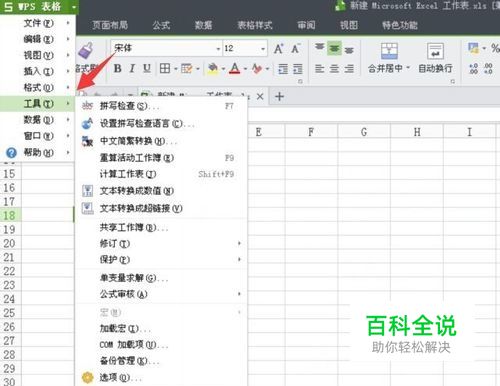Viewport: 500px width, 386px height.
Task: Close the current workbook tab
Action: pos(260,97)
